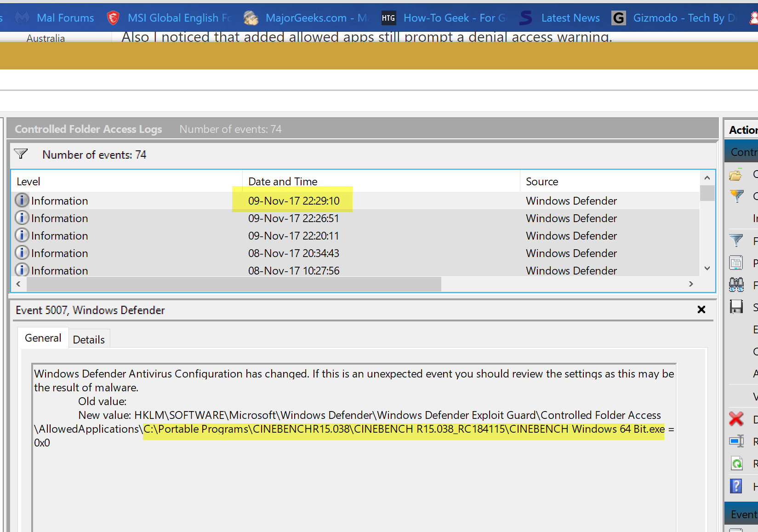Click the rename icon in Actions pane
This screenshot has height=532, width=758.
(x=736, y=441)
